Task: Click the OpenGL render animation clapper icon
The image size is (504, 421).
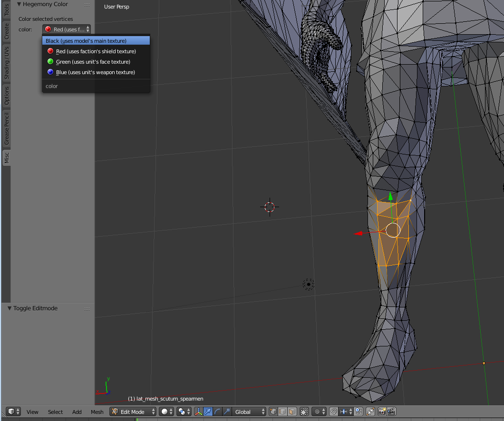Action: [391, 411]
